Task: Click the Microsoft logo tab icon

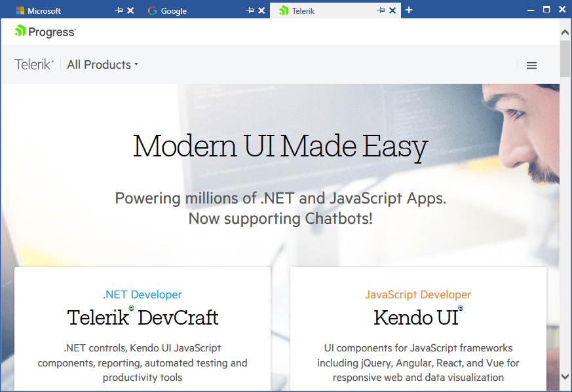Action: tap(20, 10)
